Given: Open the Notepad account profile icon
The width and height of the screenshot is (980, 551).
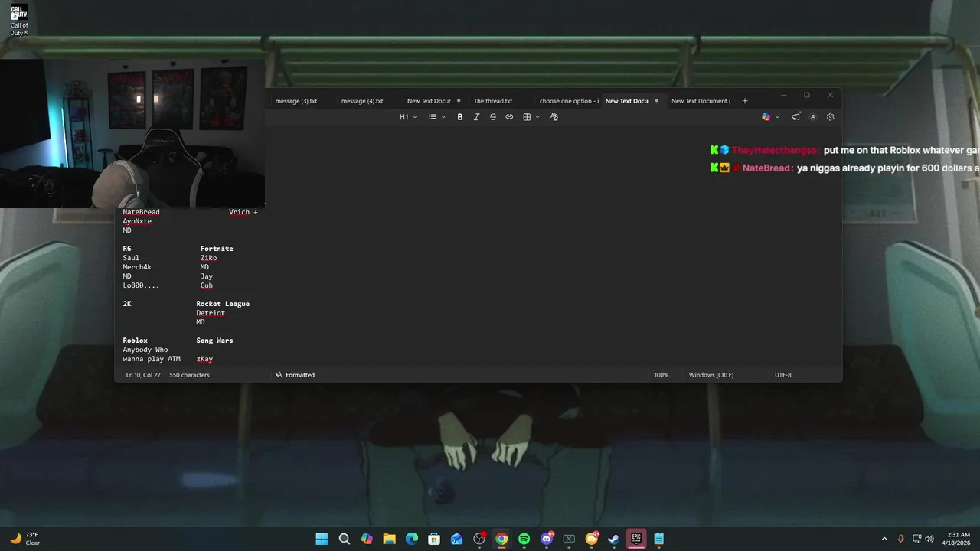Looking at the screenshot, I should [813, 117].
